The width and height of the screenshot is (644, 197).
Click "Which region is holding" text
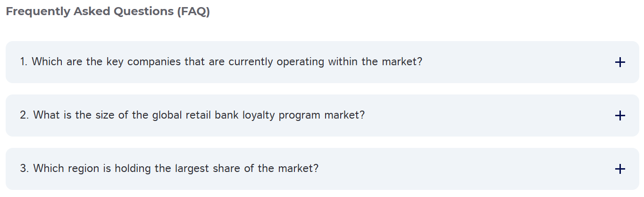coord(92,169)
